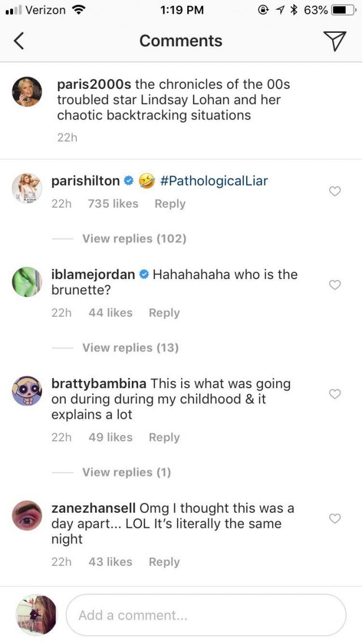Like iblamejordan's comment heart

(335, 285)
